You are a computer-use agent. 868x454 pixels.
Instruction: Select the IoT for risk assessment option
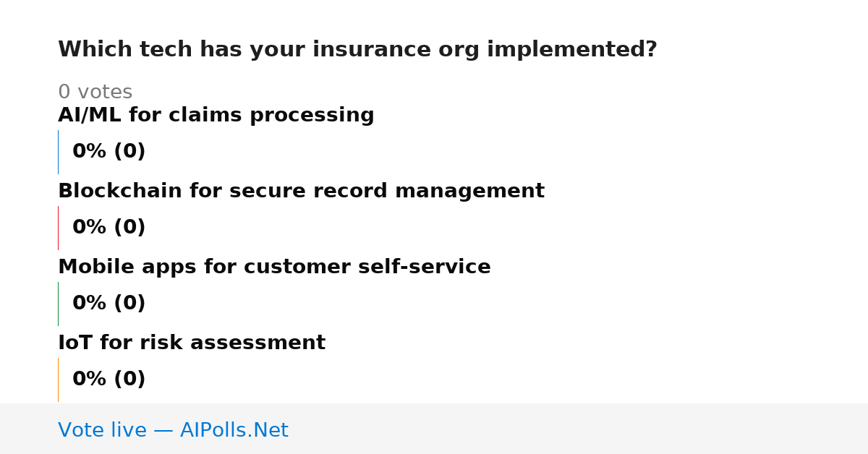[192, 343]
